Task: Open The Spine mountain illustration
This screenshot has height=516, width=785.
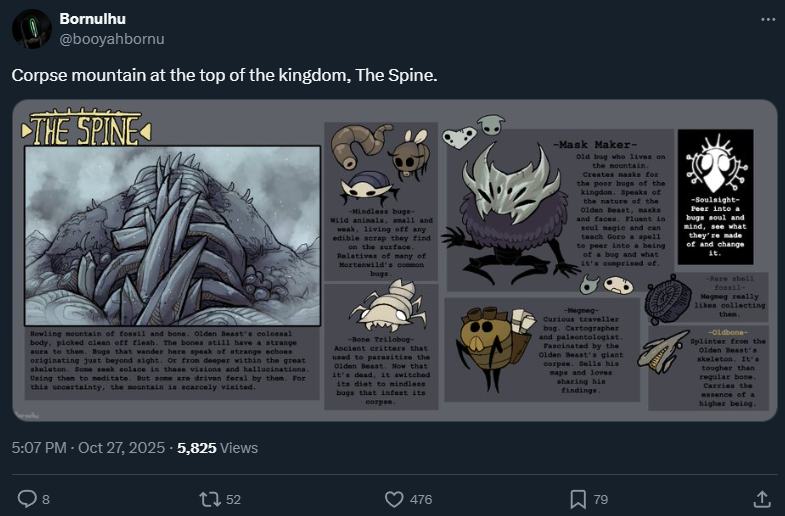Action: pos(171,236)
